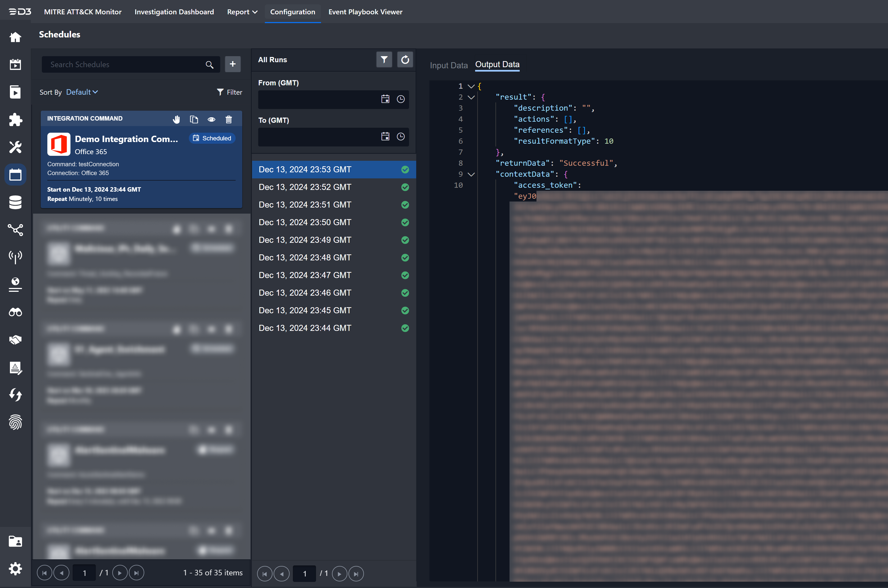Click the clone schedule copy icon
This screenshot has height=588, width=888.
(194, 120)
